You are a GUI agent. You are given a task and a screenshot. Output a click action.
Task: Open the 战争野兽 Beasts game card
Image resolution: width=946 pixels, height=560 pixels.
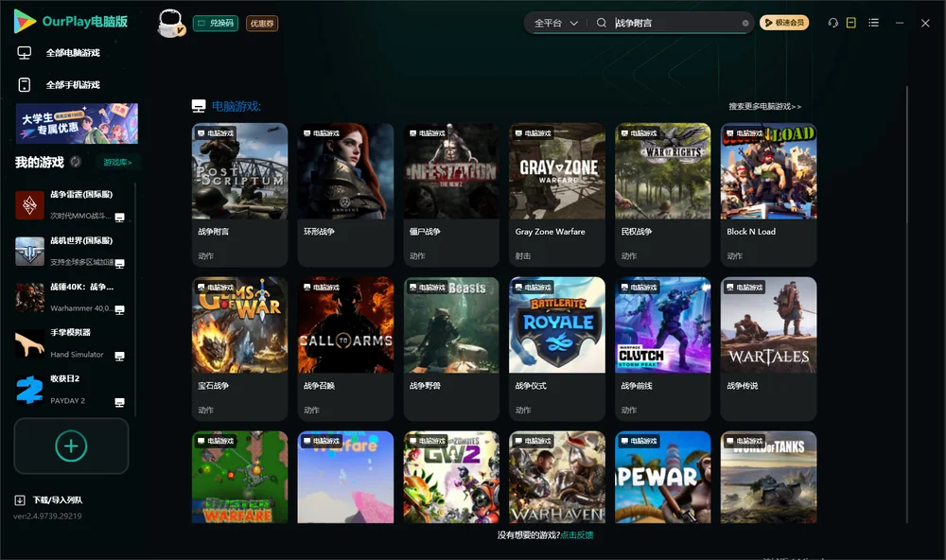[451, 349]
